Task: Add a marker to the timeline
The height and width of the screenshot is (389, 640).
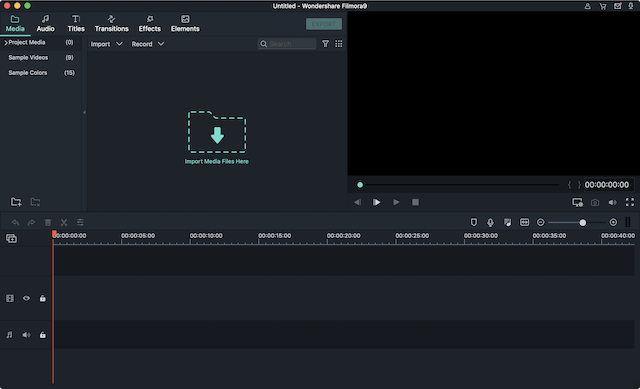Action: click(x=473, y=222)
